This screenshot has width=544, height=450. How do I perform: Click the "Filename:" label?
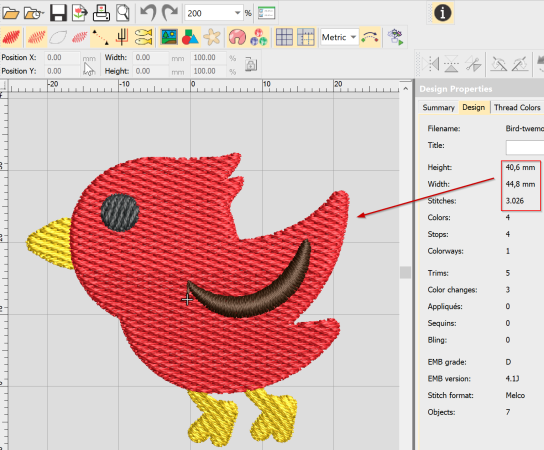click(x=444, y=128)
